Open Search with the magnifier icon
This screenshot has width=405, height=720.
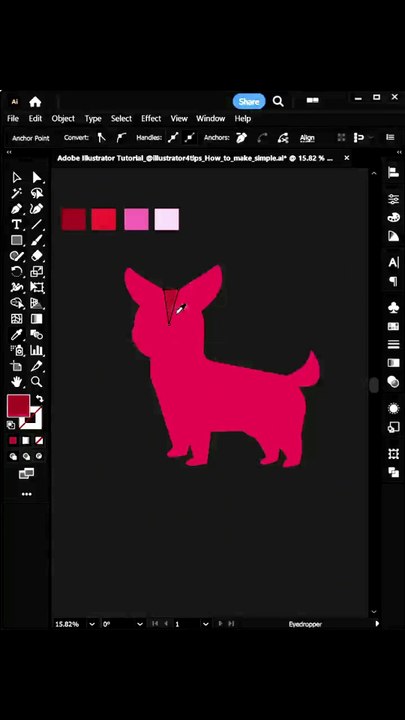(x=278, y=101)
